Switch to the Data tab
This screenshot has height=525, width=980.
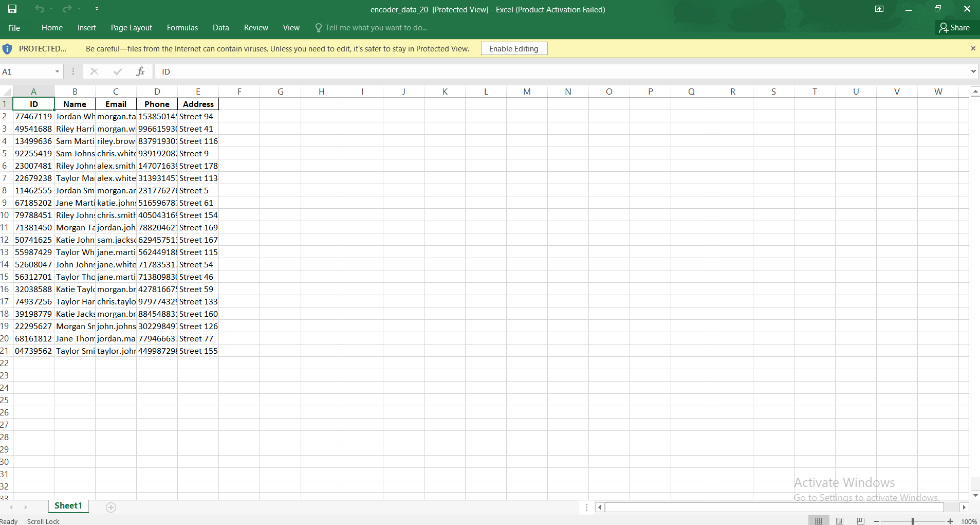(221, 28)
